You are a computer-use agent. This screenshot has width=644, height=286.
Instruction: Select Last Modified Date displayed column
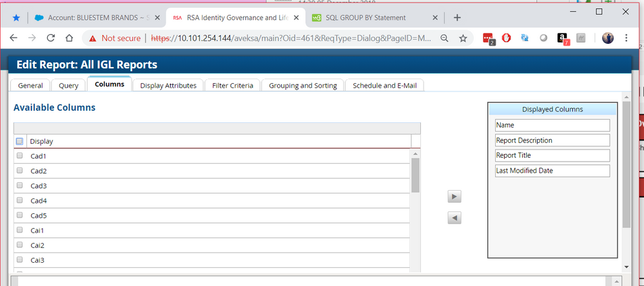[x=552, y=171]
